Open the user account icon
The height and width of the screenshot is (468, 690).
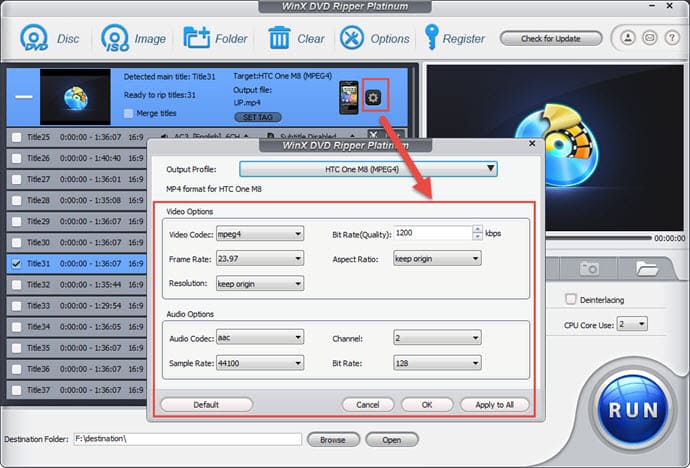coord(628,38)
